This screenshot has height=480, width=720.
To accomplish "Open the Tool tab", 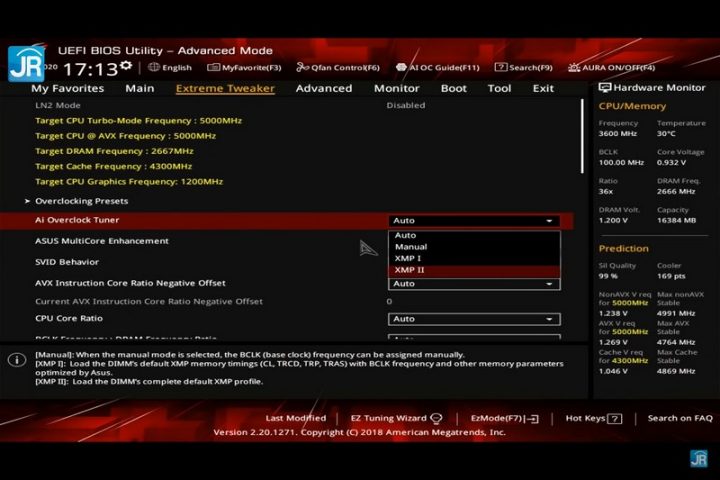I will pos(499,88).
